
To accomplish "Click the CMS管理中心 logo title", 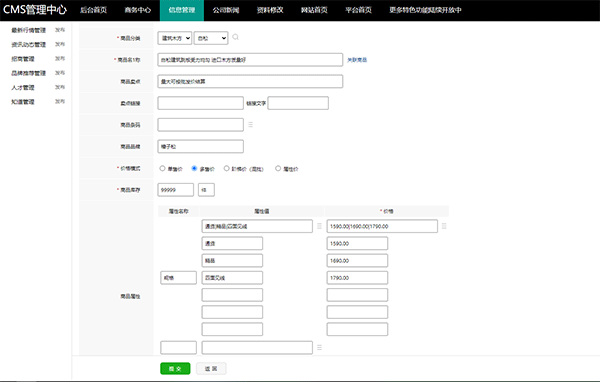I will tap(35, 10).
